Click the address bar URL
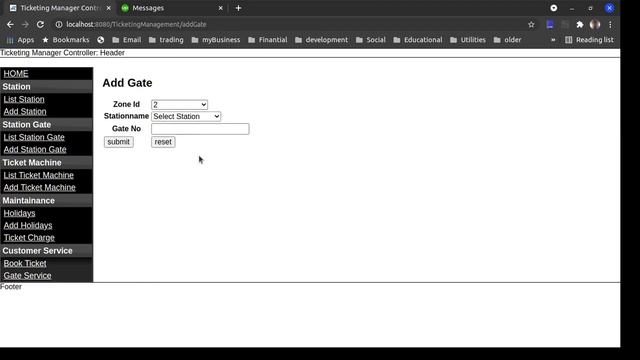The image size is (640, 360). coord(136,24)
